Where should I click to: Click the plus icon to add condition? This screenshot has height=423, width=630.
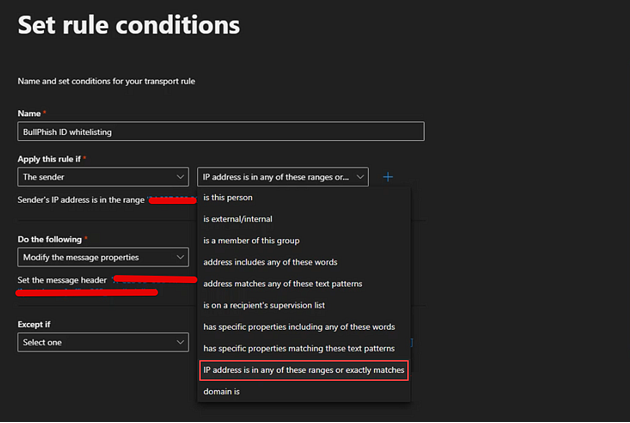pos(388,177)
